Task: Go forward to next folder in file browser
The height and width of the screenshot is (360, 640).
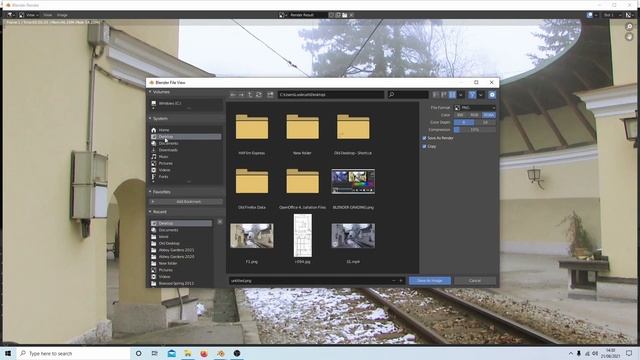Action: tap(241, 95)
